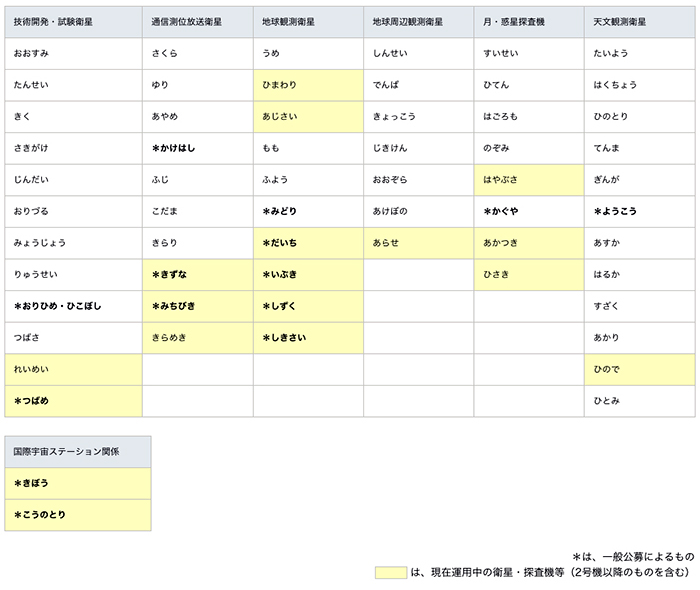This screenshot has width=700, height=590.
Task: Select the 地球観測衛星 column header
Action: [308, 22]
